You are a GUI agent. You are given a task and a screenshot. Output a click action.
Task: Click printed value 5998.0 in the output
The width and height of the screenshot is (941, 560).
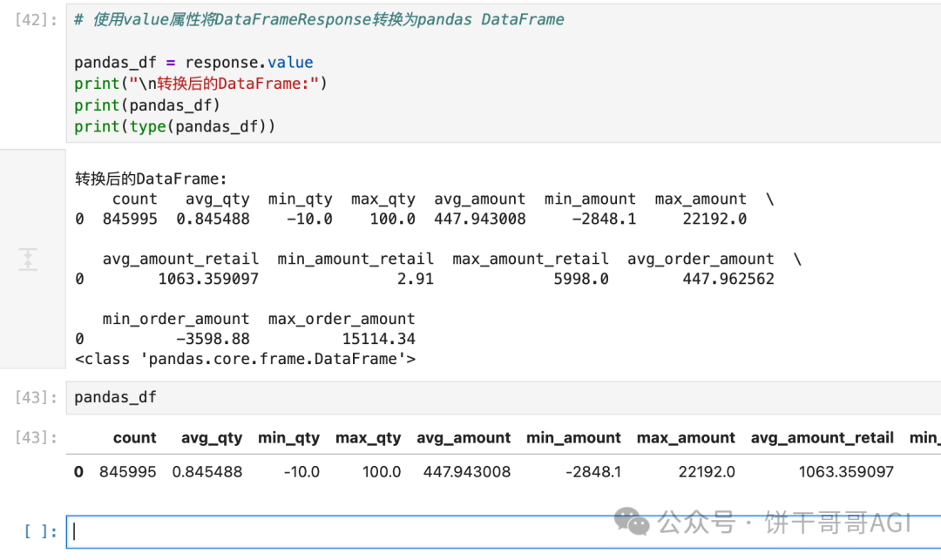[x=581, y=279]
